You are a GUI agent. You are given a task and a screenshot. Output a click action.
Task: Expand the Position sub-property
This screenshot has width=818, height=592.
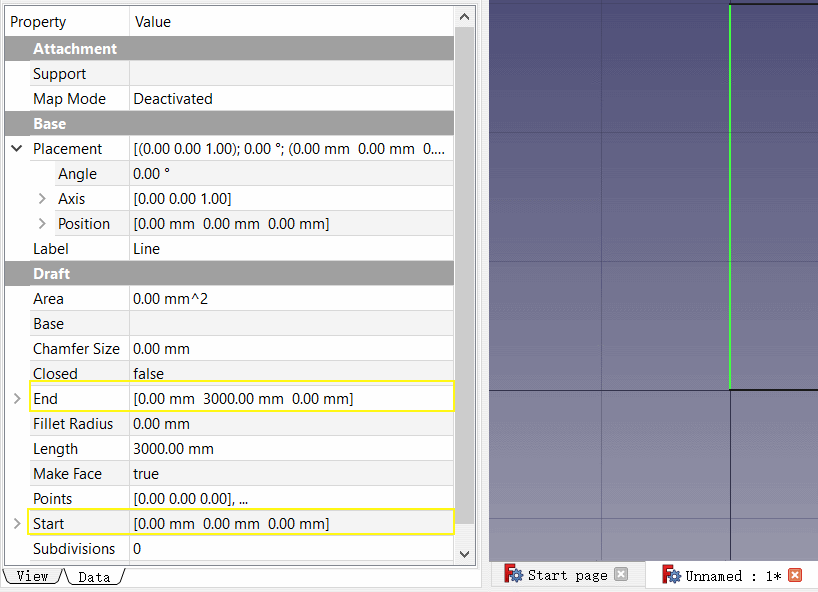tap(42, 224)
